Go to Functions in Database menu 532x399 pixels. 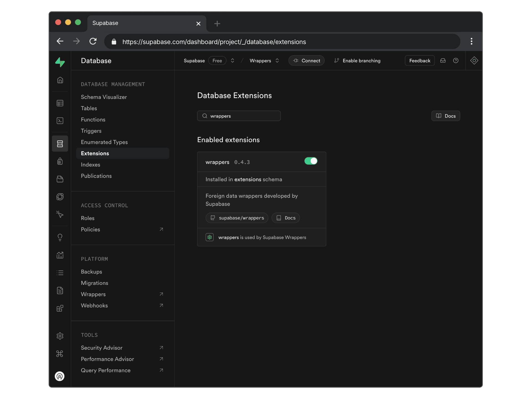point(93,120)
